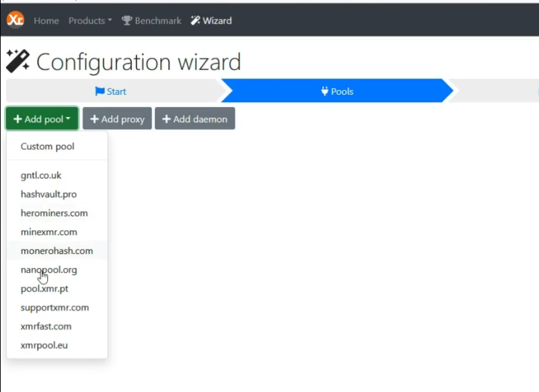539x392 pixels.
Task: Select the Pools step tab
Action: (337, 91)
